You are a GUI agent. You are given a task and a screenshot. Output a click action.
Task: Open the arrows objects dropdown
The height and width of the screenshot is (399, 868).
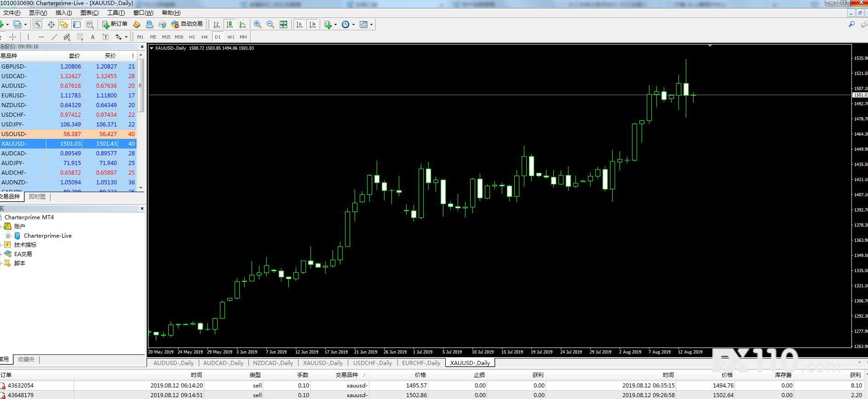[x=126, y=37]
